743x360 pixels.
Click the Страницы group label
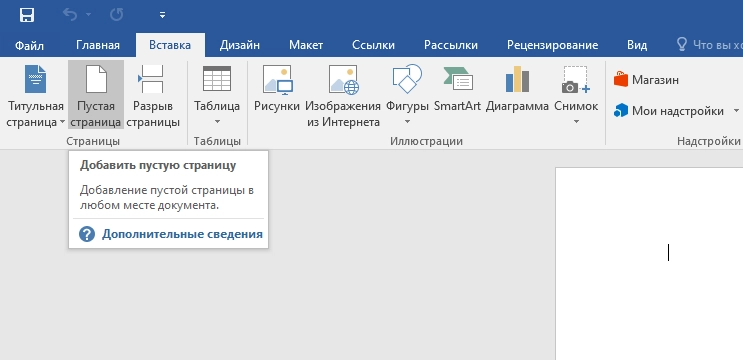(x=93, y=141)
